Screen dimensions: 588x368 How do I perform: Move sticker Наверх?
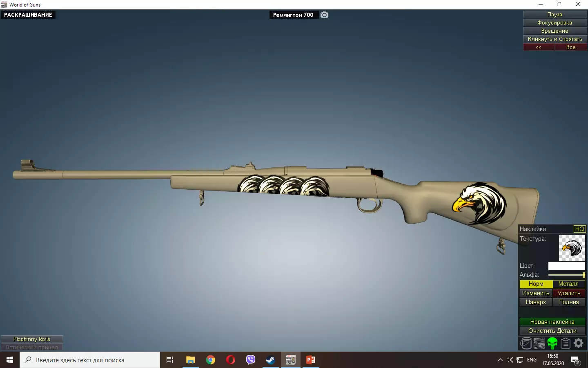(536, 302)
